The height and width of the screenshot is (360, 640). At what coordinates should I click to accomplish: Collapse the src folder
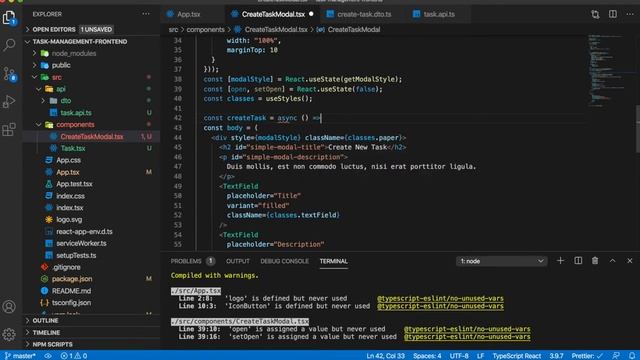pyautogui.click(x=52, y=77)
